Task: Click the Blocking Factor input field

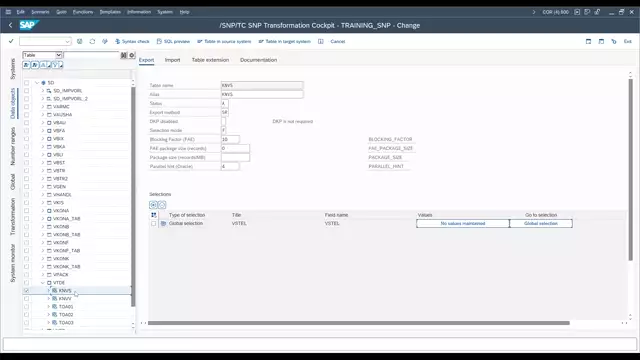Action: point(230,139)
